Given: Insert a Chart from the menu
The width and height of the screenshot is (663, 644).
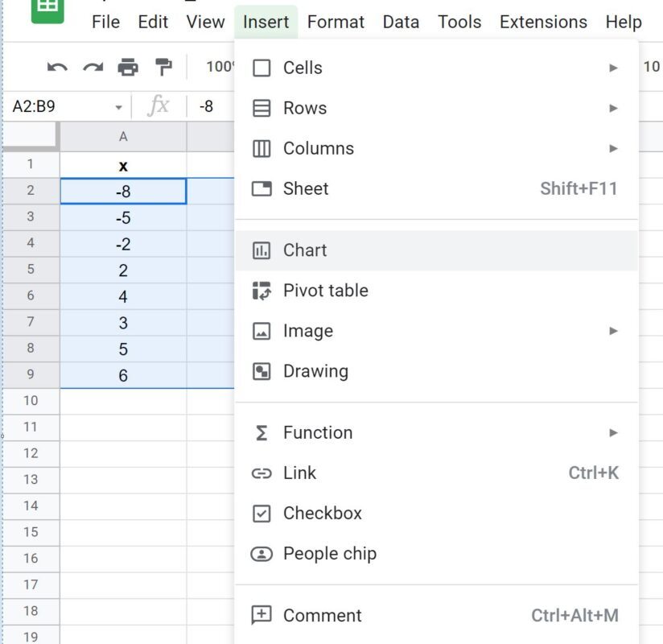Looking at the screenshot, I should click(x=436, y=250).
